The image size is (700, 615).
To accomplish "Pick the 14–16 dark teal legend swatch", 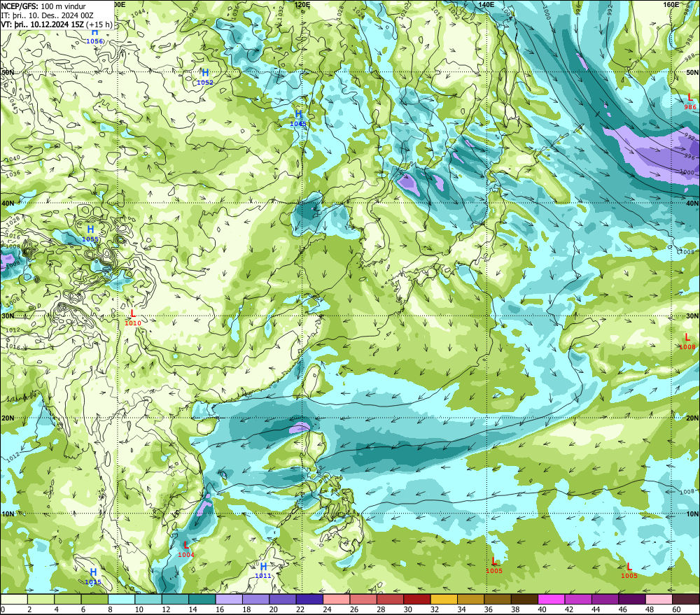I will click(202, 600).
